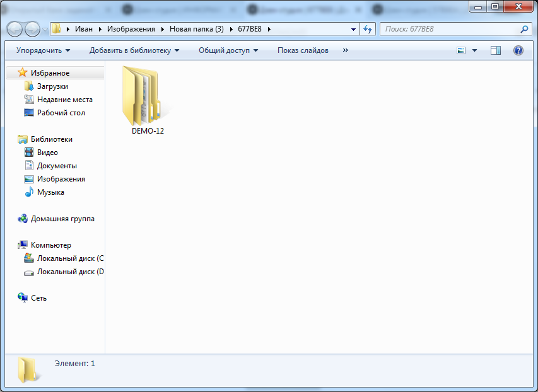
Task: Open Недавние места in the sidebar
Action: coord(65,100)
